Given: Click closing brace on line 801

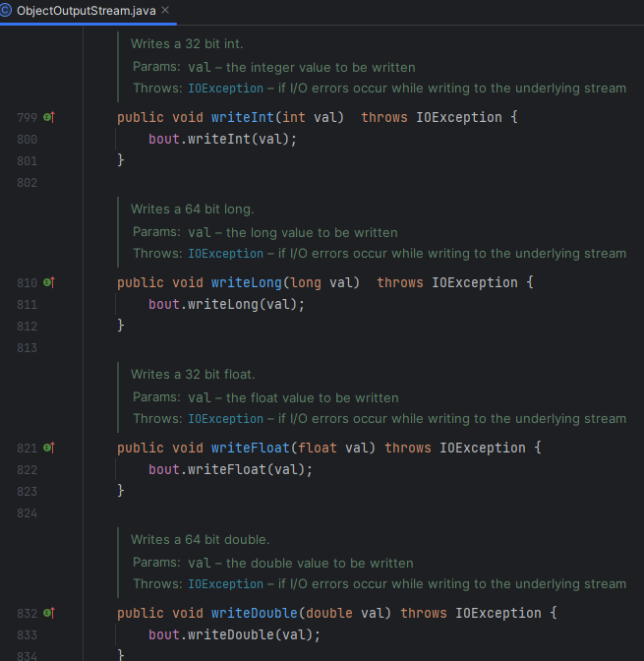Looking at the screenshot, I should point(121,160).
